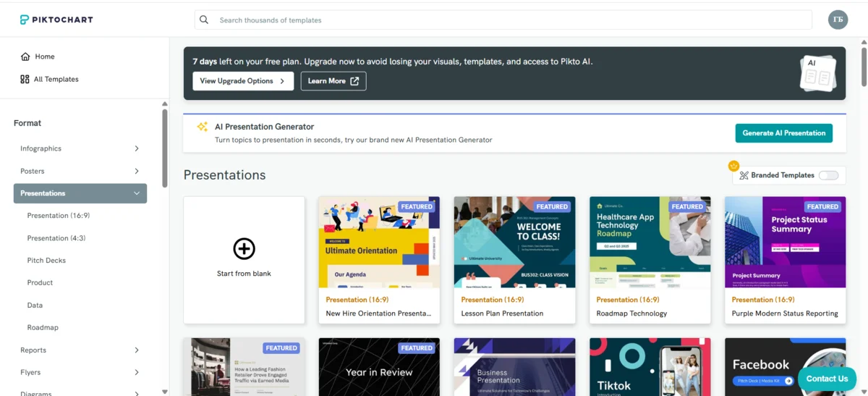Click the search magnifier icon
Image resolution: width=868 pixels, height=396 pixels.
204,20
